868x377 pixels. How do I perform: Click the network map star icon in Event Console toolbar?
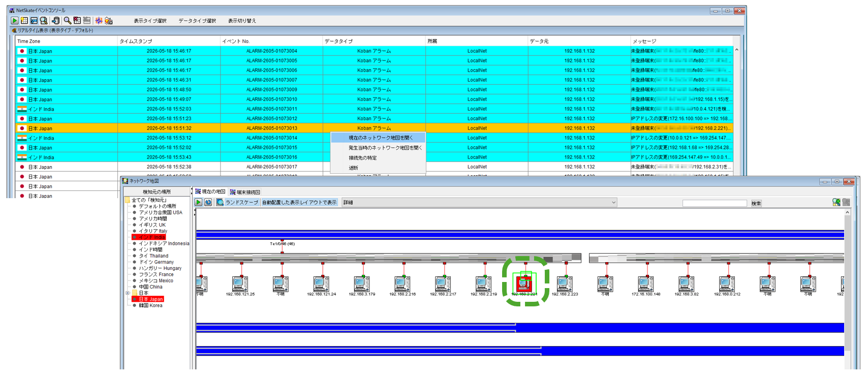tap(99, 20)
